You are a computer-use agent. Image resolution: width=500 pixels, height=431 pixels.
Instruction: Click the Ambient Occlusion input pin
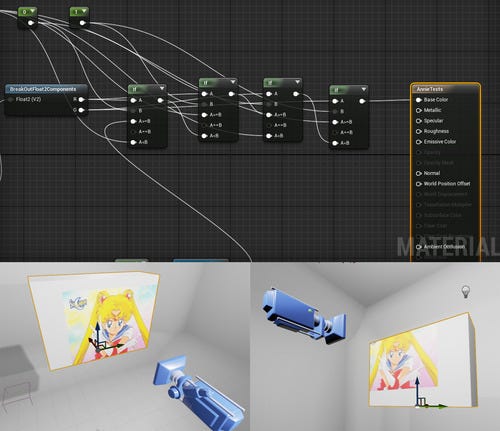point(419,247)
